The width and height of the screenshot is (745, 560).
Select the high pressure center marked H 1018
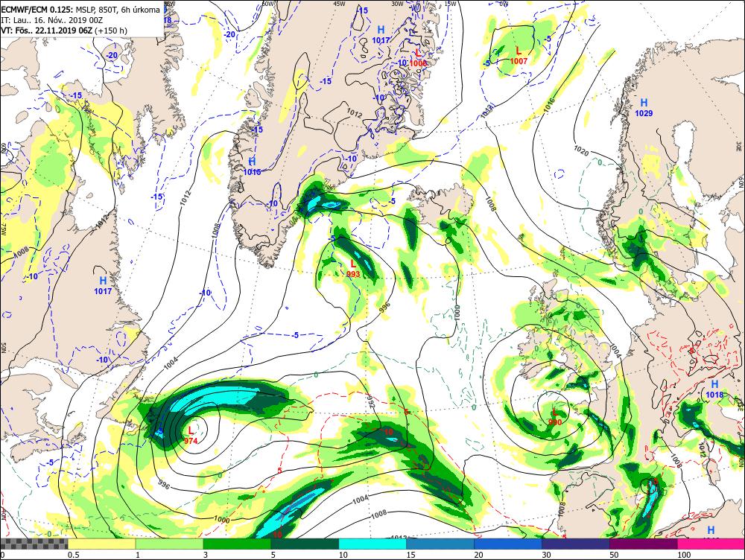tap(714, 389)
